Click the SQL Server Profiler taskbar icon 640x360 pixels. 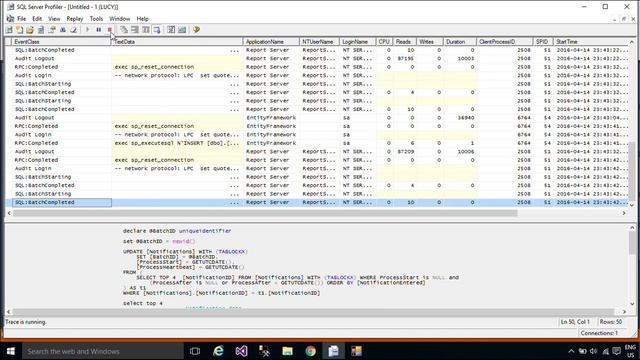pyautogui.click(x=333, y=351)
